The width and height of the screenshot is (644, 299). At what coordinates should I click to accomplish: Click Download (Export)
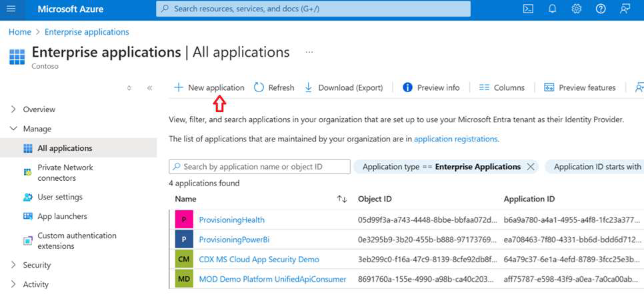point(344,87)
